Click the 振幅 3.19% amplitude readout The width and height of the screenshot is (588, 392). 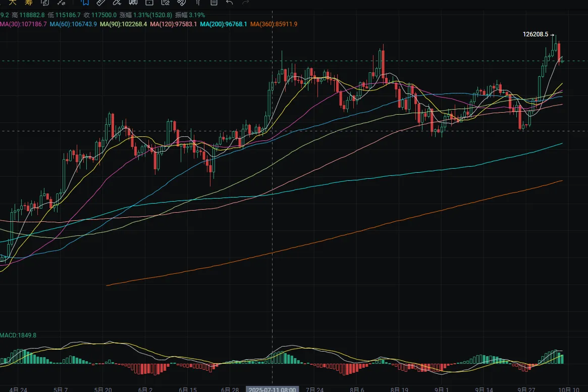[x=189, y=16]
